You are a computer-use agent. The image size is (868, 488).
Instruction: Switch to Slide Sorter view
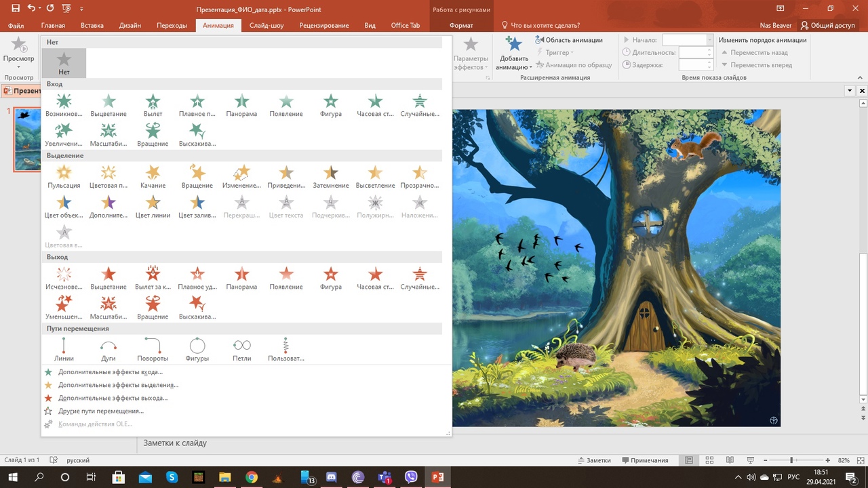tap(709, 460)
